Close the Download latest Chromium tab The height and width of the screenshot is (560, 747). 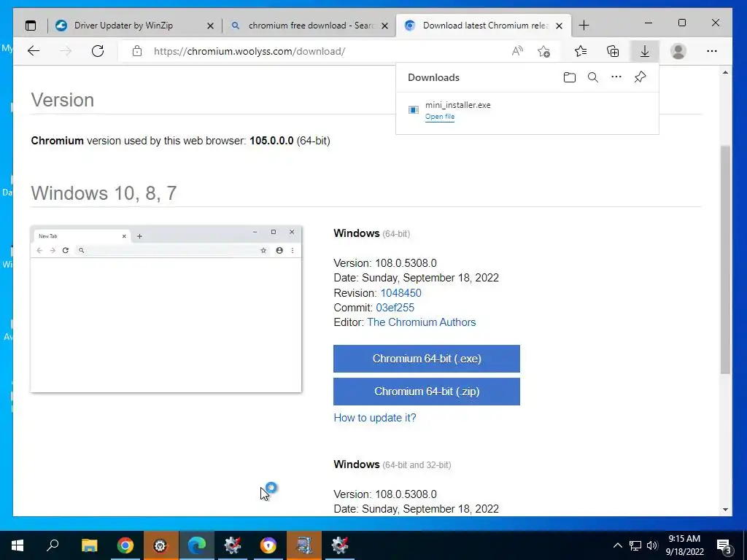[x=560, y=26]
